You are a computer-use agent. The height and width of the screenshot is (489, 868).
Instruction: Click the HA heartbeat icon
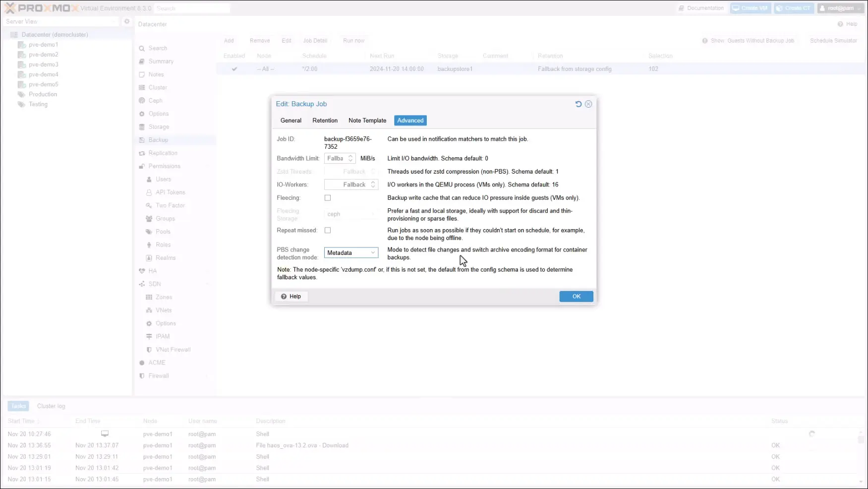tap(142, 271)
